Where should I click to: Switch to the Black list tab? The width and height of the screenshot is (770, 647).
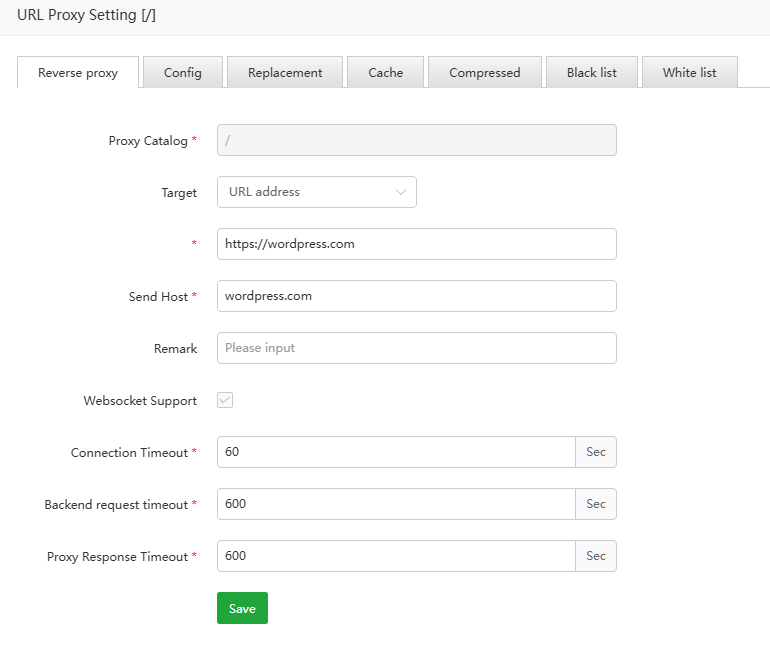click(x=592, y=73)
